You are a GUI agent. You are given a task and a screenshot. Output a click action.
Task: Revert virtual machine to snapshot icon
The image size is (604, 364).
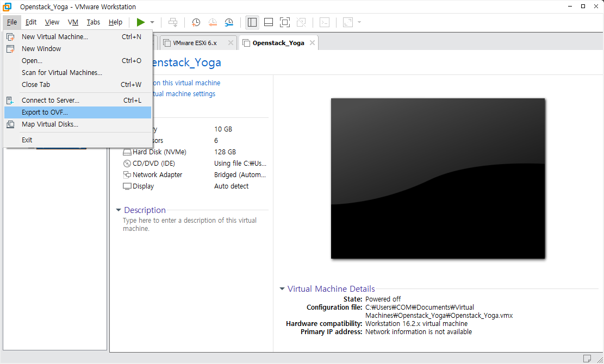click(213, 22)
